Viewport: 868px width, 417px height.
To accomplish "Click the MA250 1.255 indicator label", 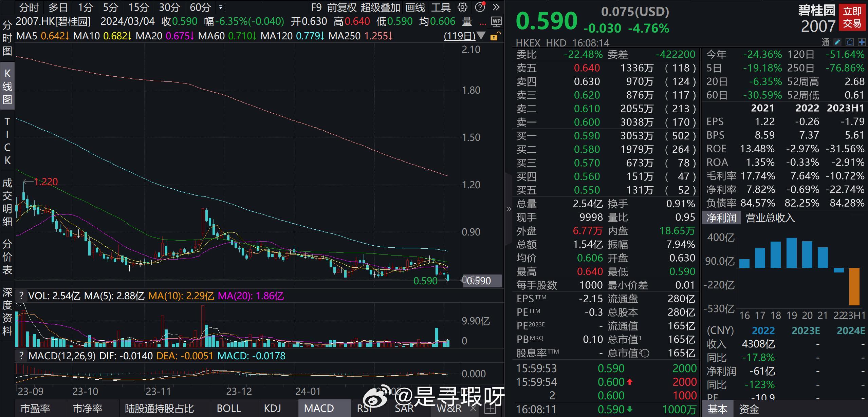I will tap(361, 36).
